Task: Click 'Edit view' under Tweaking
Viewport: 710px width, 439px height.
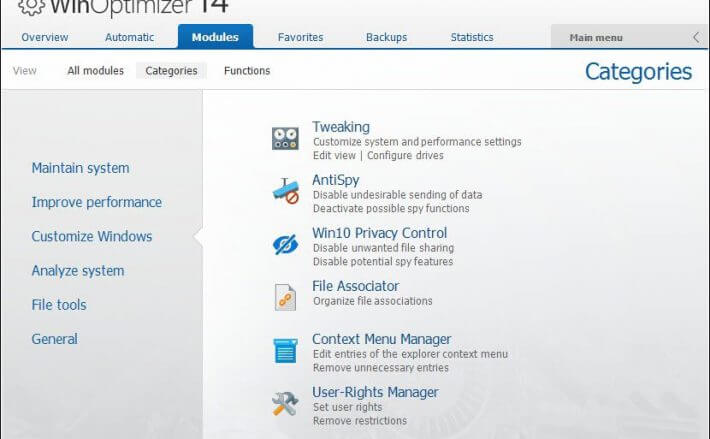Action: (x=334, y=155)
